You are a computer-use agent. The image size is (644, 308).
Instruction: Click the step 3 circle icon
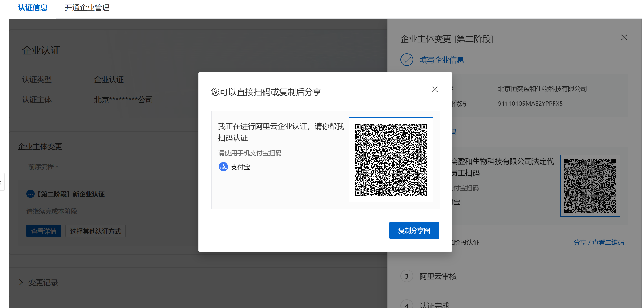(407, 276)
